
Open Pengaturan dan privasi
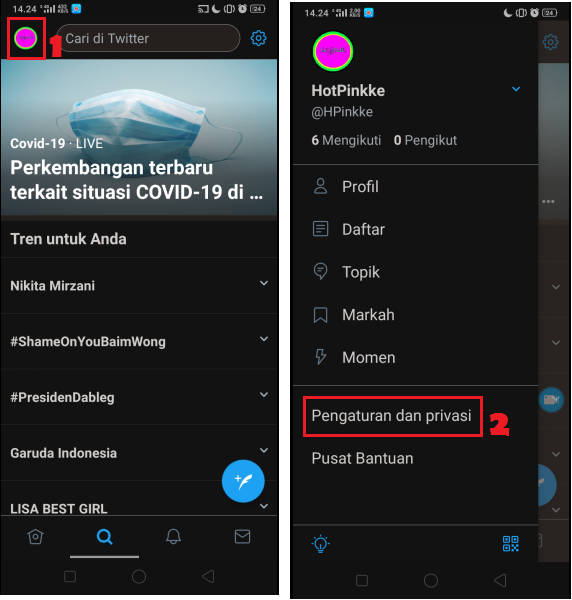click(x=391, y=416)
